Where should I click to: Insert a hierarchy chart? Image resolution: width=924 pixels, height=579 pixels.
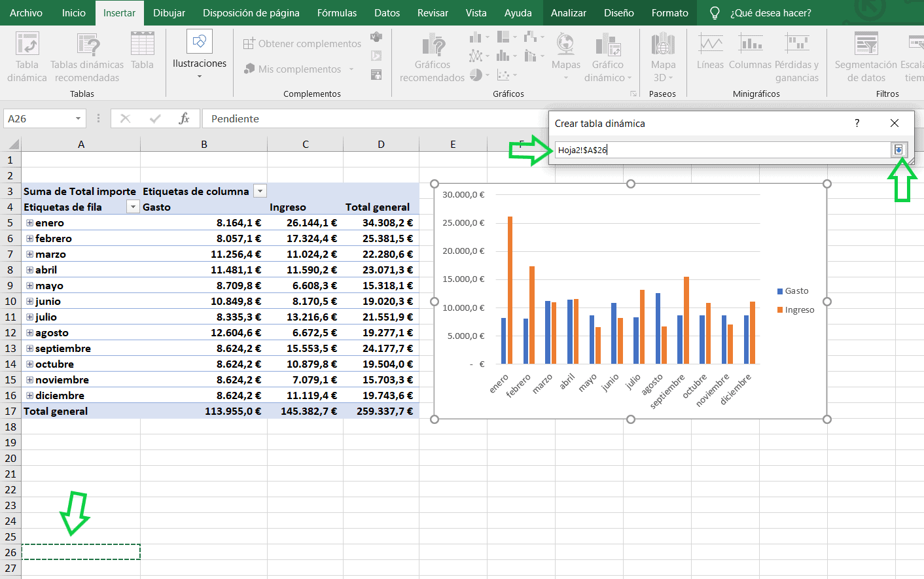pyautogui.click(x=503, y=37)
